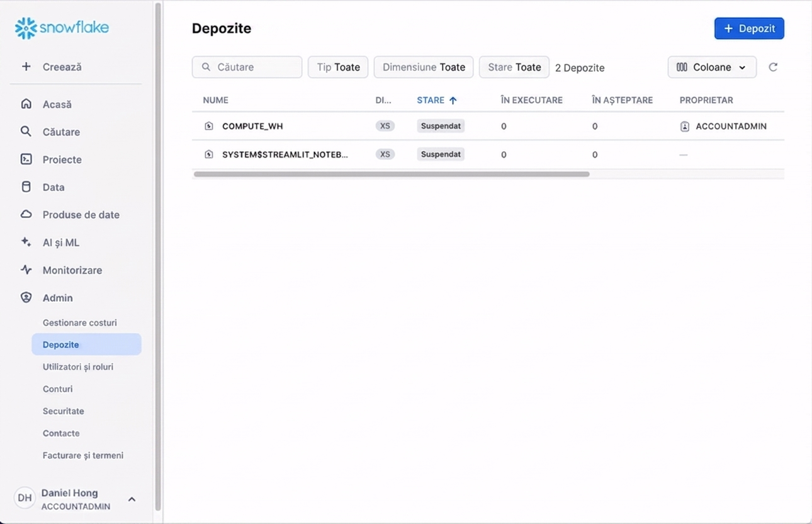Screen dimensions: 812x524
Task: Sort by ÎN EXECUTARE column header
Action: tap(532, 100)
